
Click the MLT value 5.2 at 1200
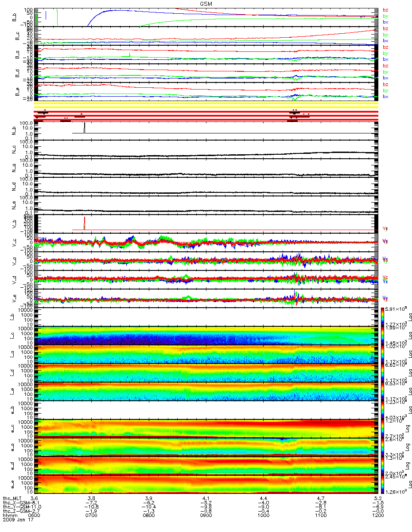pos(377,499)
